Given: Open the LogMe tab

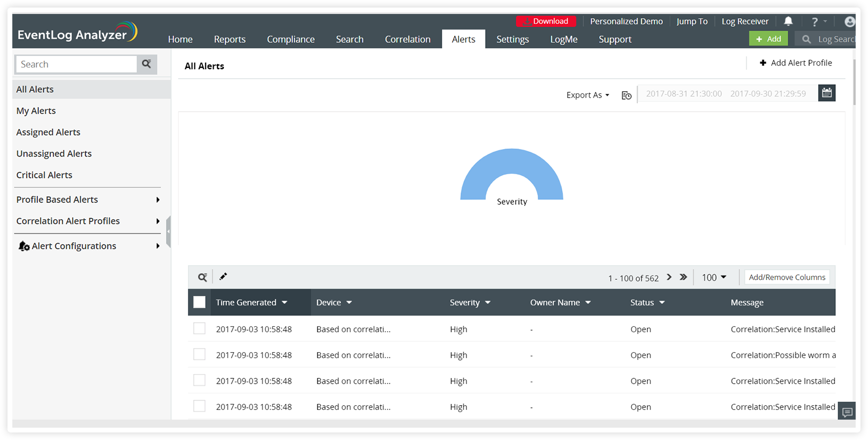Looking at the screenshot, I should coord(564,39).
